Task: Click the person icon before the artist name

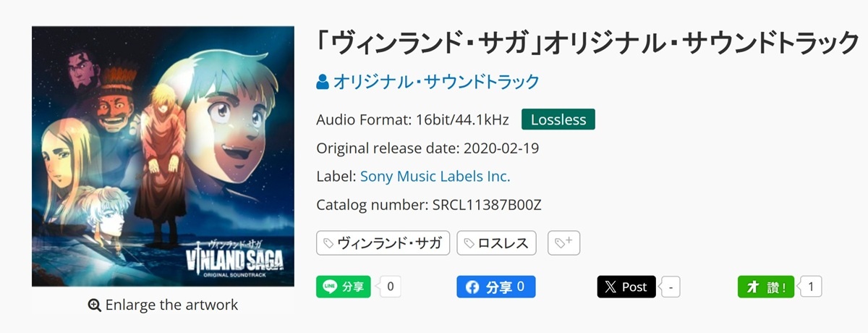Action: click(x=323, y=82)
